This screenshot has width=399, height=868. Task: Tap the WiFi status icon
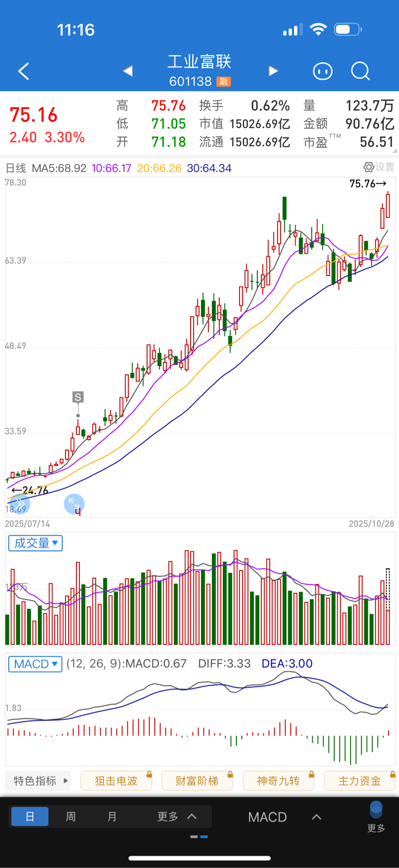pyautogui.click(x=318, y=29)
